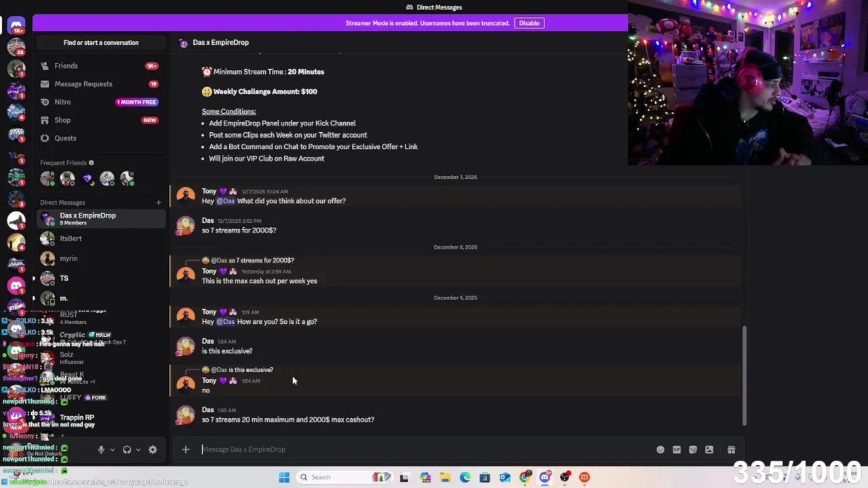868x488 pixels.
Task: Open ItsBert direct message
Action: [x=100, y=239]
